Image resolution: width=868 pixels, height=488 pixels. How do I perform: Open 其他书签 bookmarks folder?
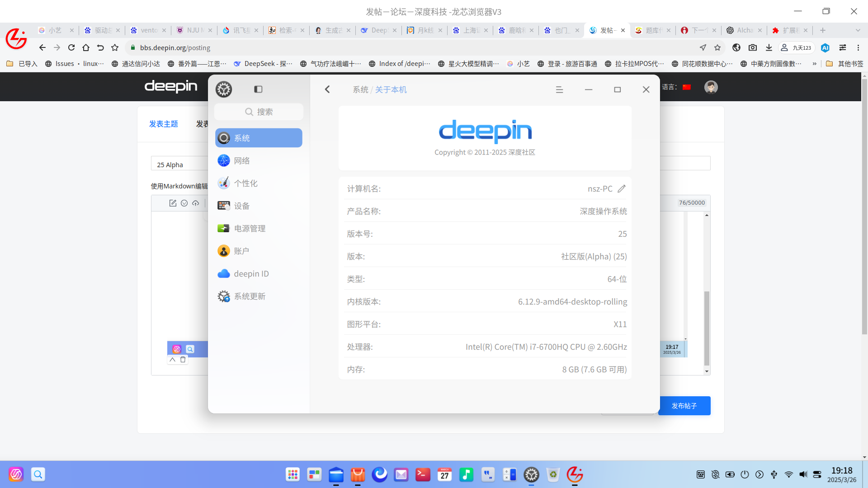(844, 64)
